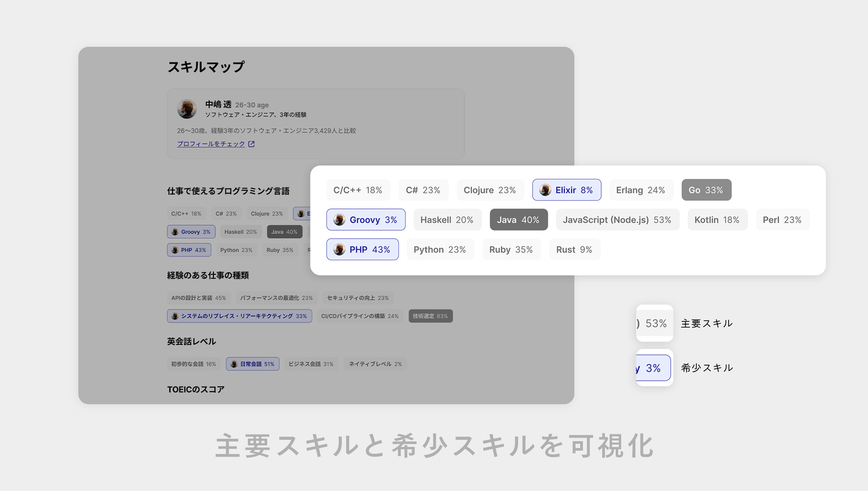Select the パフォーマンスの最適化 23% tag
Viewport: 868px width, 491px height.
277,298
